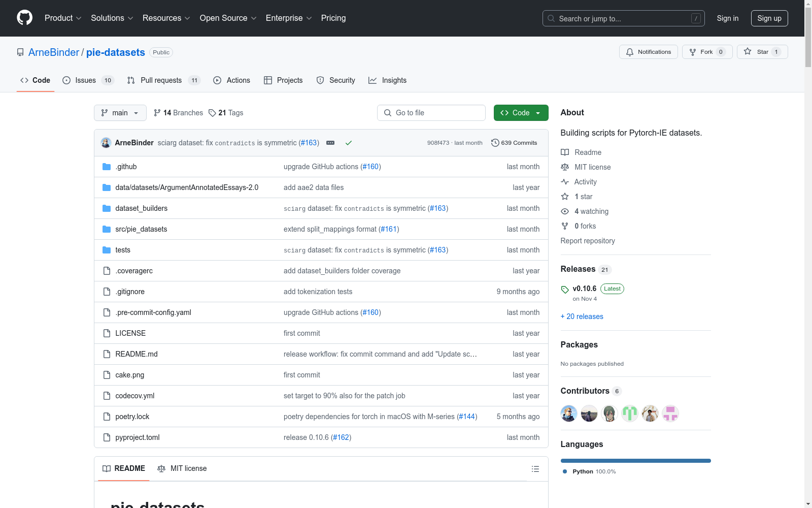Click the dataset_builders folder icon
The height and width of the screenshot is (508, 812).
[107, 208]
